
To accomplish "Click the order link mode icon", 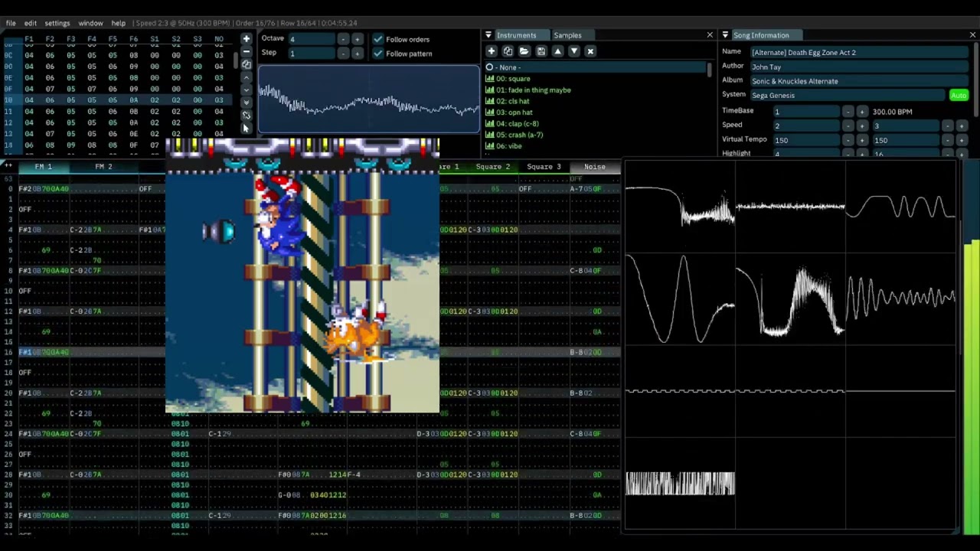I will [246, 115].
